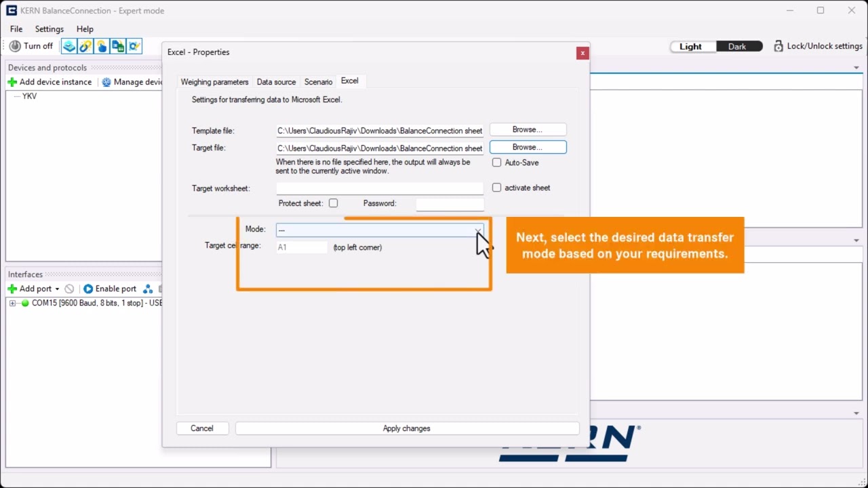
Task: Switch to the Scenario tab
Action: click(x=318, y=82)
